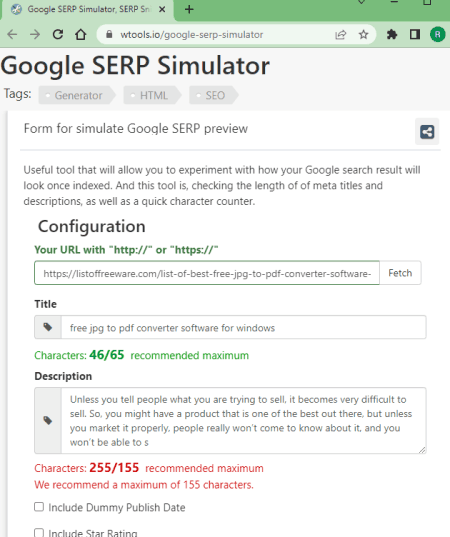Click 'We recommend a maximum of 155 characters.'

click(144, 485)
